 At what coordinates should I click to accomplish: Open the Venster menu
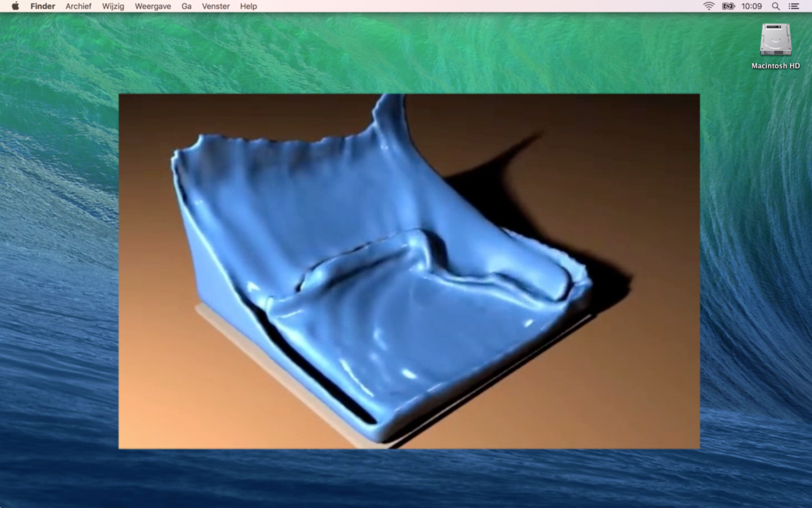216,6
